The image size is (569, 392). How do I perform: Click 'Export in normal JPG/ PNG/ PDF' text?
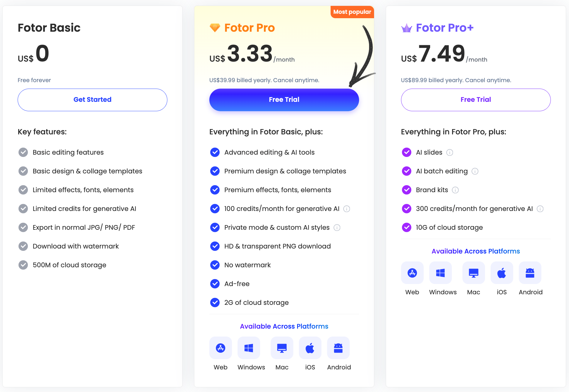click(84, 227)
